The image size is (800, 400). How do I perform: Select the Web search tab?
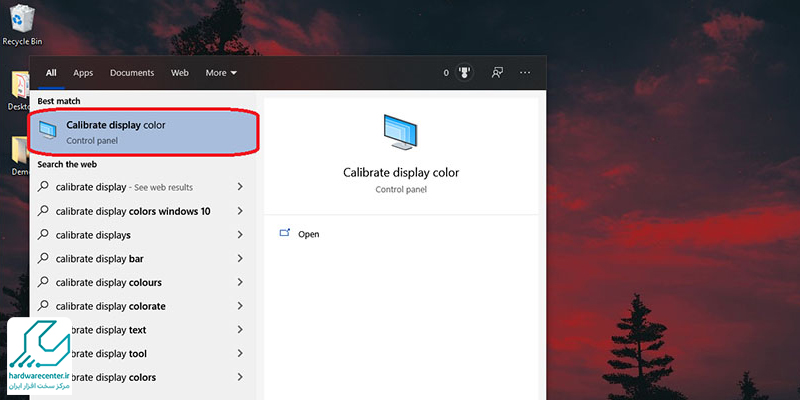(x=180, y=73)
